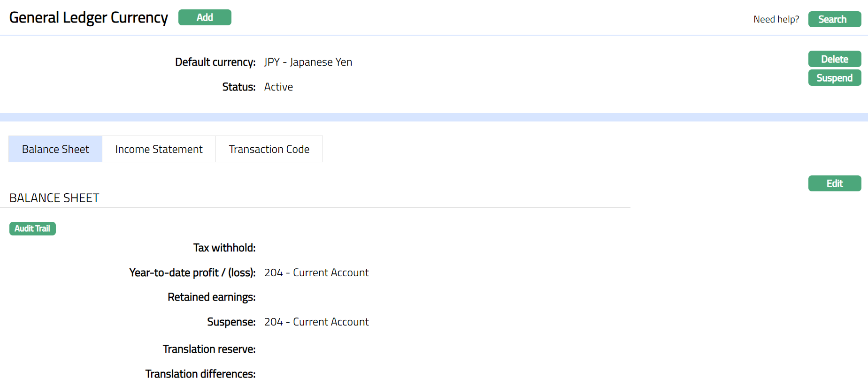Screen dimensions: 868x386
Task: Edit the balance sheet settings
Action: (x=834, y=183)
